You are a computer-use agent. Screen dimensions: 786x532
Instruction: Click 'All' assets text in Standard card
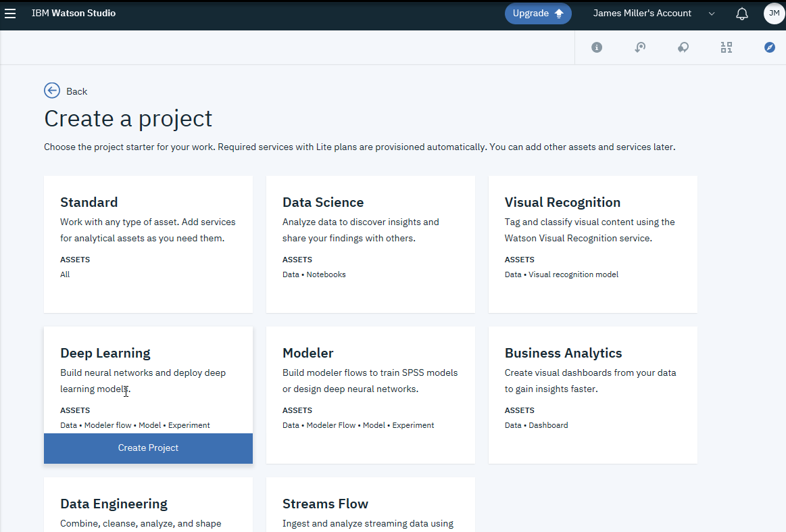coord(65,274)
